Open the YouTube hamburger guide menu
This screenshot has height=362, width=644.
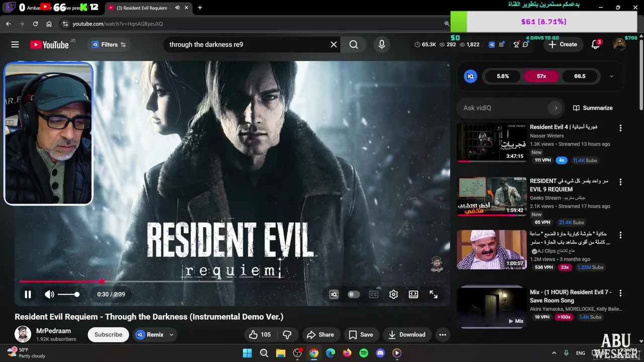(15, 44)
